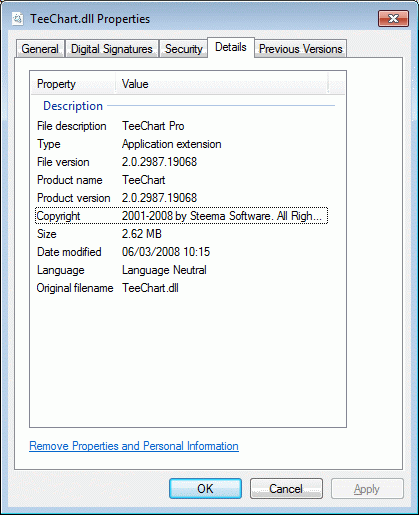This screenshot has width=419, height=515.
Task: Open the Previous Versions tab
Action: pyautogui.click(x=301, y=49)
